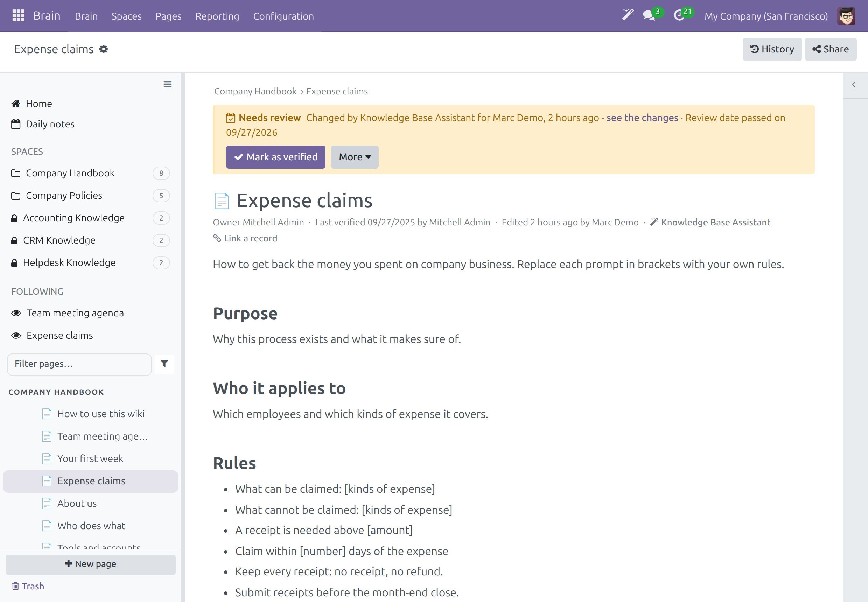This screenshot has height=602, width=868.
Task: Focus the Filter pages input field
Action: [x=79, y=364]
